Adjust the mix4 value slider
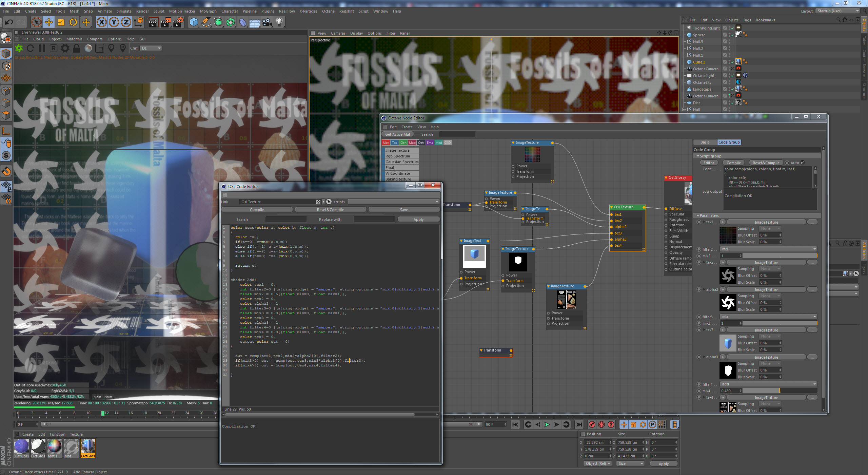This screenshot has height=475, width=868. (780, 391)
